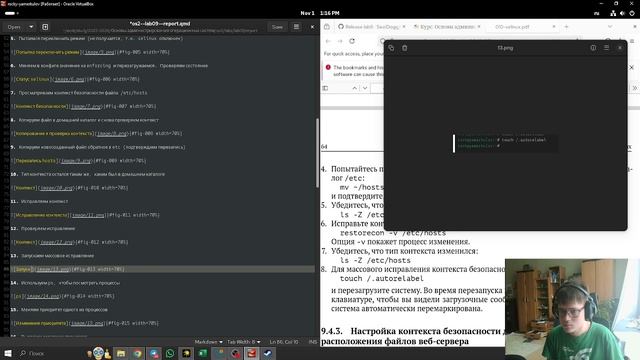Open File Explorer from the taskbar
Image resolution: width=640 pixels, height=360 pixels.
pyautogui.click(x=121, y=353)
